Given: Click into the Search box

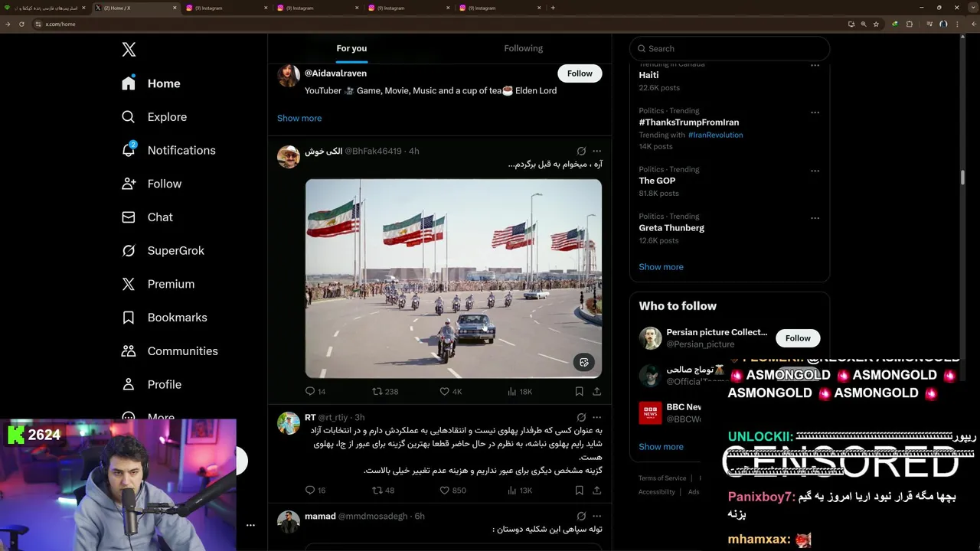Looking at the screenshot, I should (729, 48).
